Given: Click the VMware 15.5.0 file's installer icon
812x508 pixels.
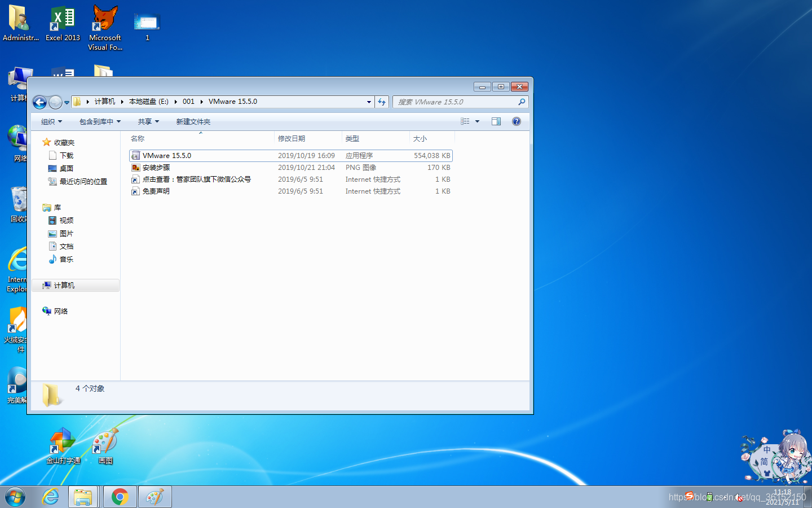Looking at the screenshot, I should 135,156.
